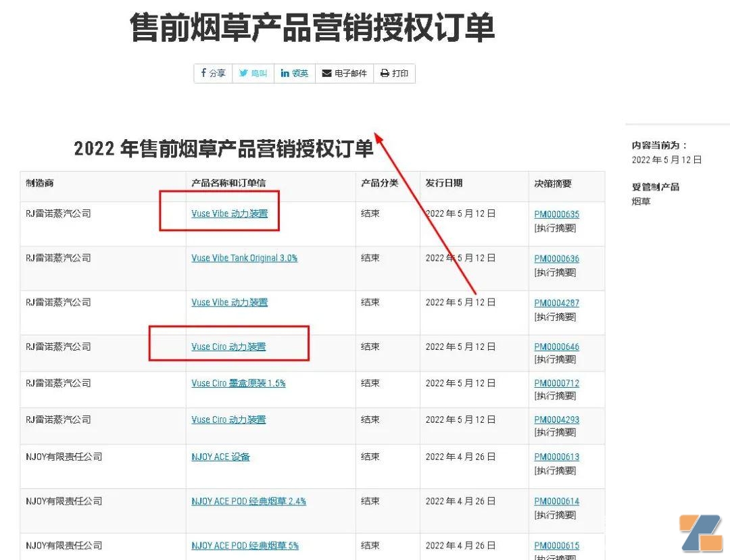The width and height of the screenshot is (730, 560).
Task: Share the page via Facebook 分享 button
Action: (213, 74)
